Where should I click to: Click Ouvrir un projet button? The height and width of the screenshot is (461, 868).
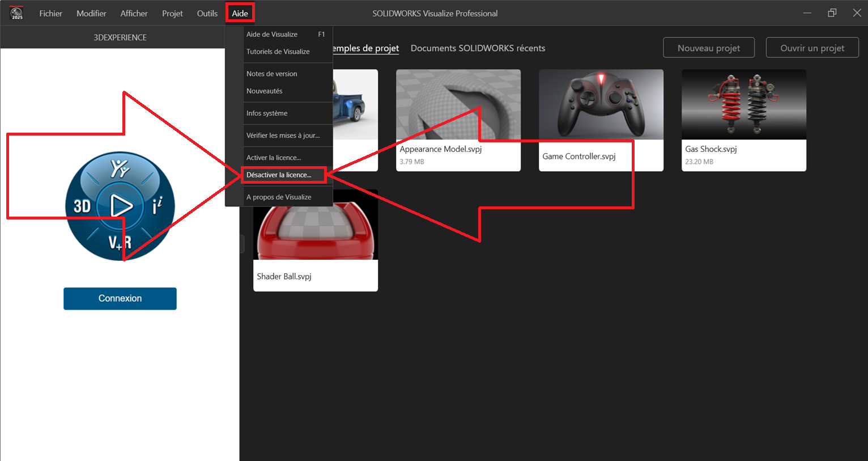pos(812,48)
